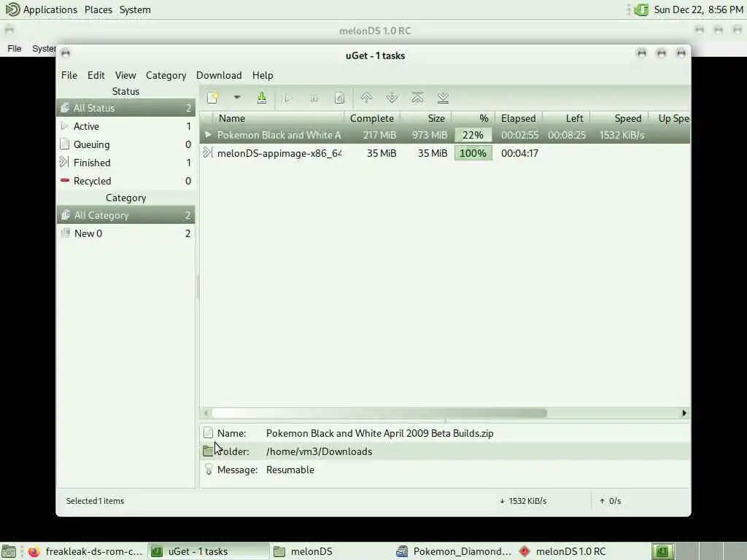The height and width of the screenshot is (560, 747).
Task: Click the move to top toolbar icon
Action: tap(417, 98)
